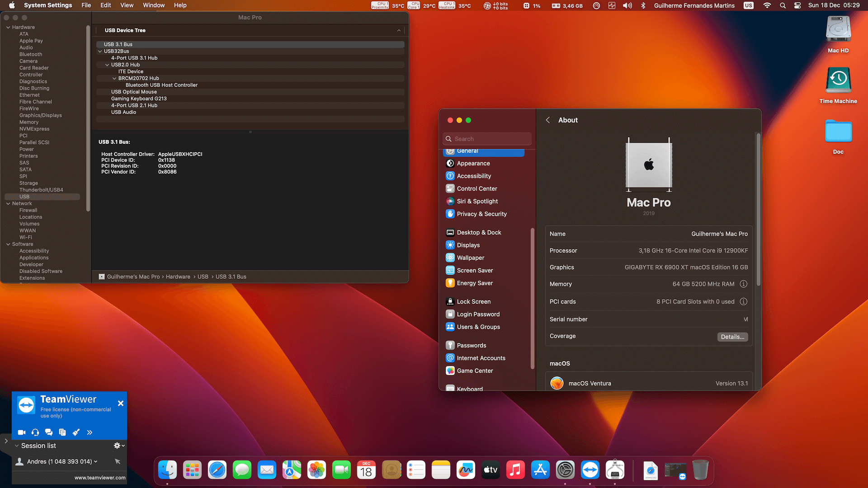Click the TeamViewer video camera icon

point(21,432)
